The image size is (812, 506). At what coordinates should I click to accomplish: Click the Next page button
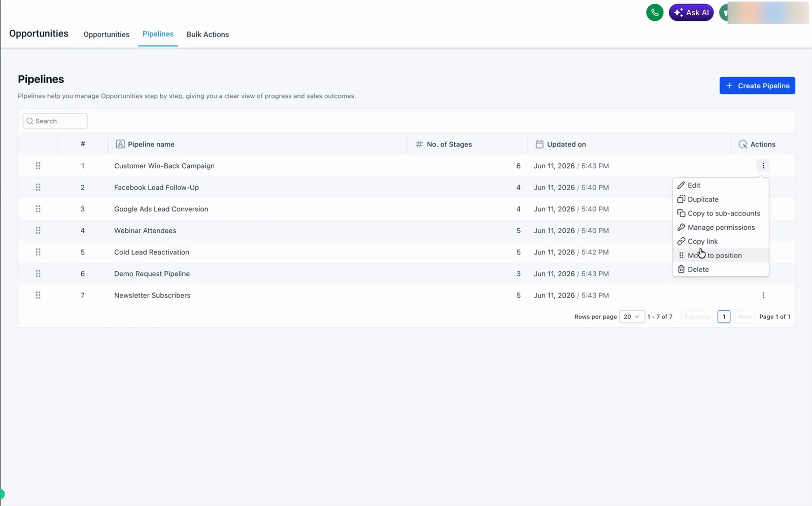[745, 317]
